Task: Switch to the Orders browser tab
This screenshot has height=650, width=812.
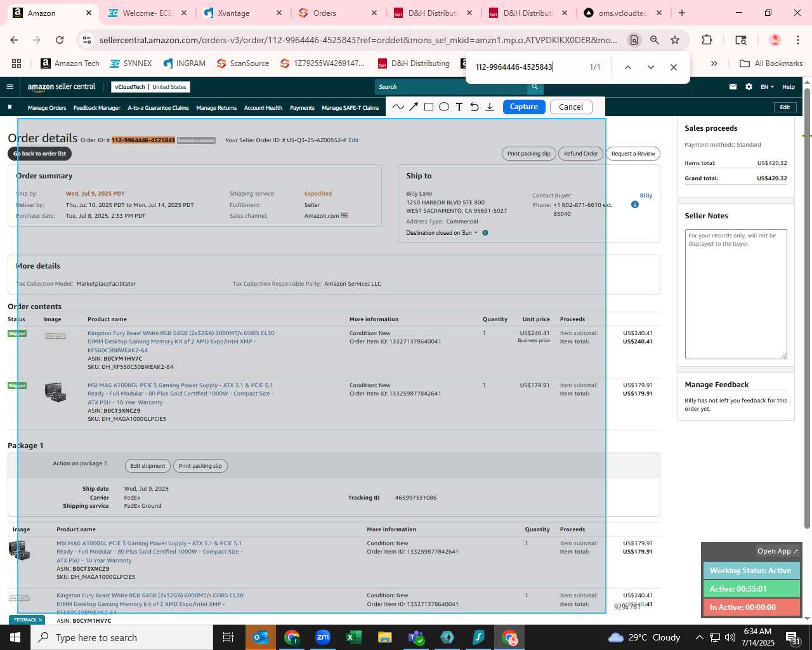Action: click(336, 13)
